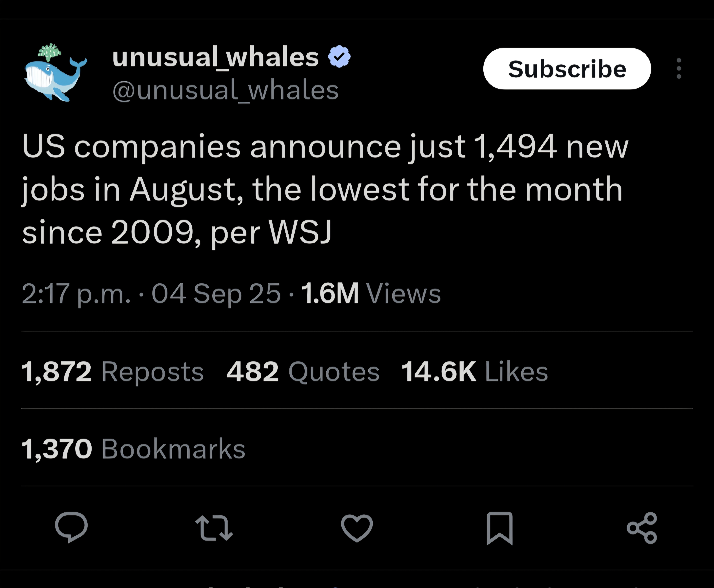This screenshot has width=714, height=588.
Task: Subscribe to unusual_whales
Action: (x=567, y=69)
